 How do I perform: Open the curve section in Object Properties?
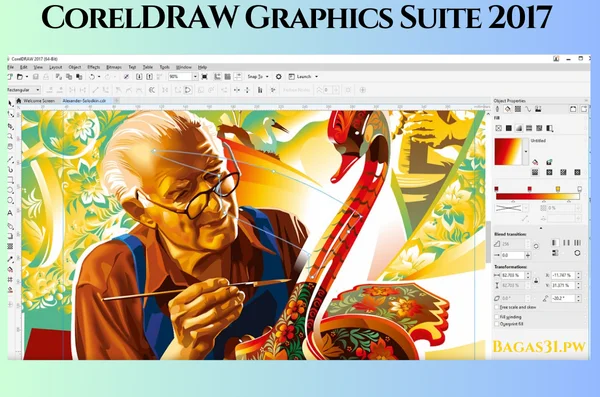coord(528,109)
